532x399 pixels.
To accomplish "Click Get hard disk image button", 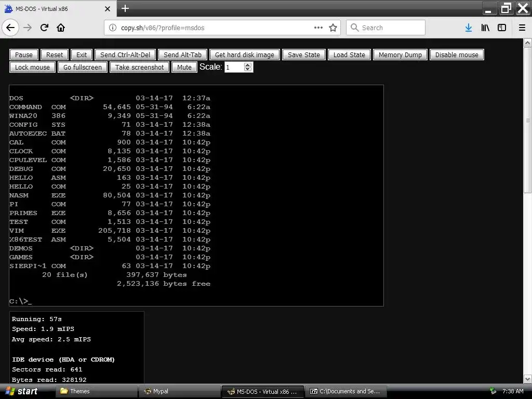I will point(245,55).
